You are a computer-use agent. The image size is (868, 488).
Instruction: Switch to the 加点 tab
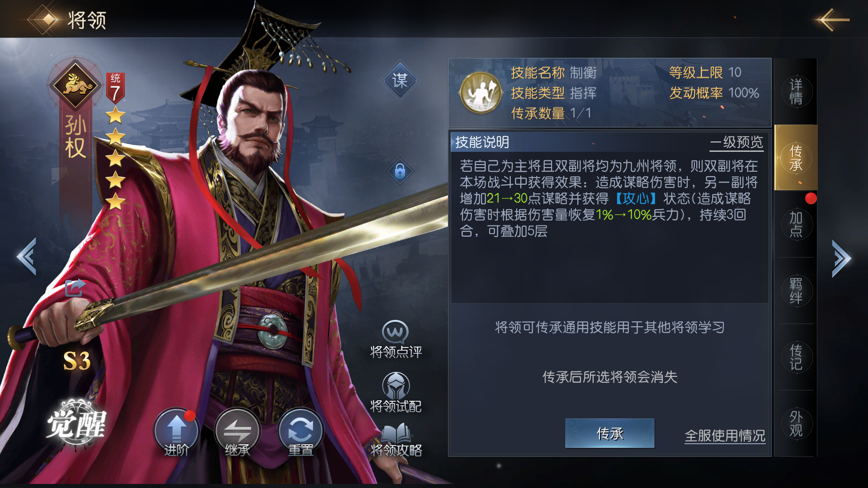(796, 224)
